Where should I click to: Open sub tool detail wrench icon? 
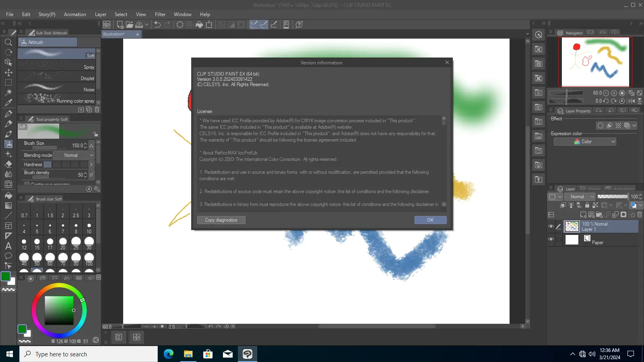click(x=97, y=189)
